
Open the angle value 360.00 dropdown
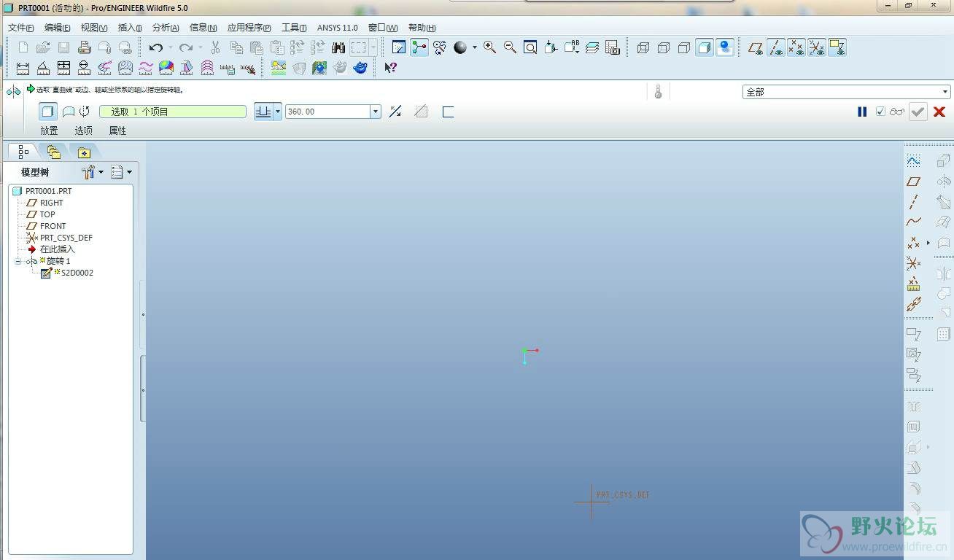pos(376,112)
